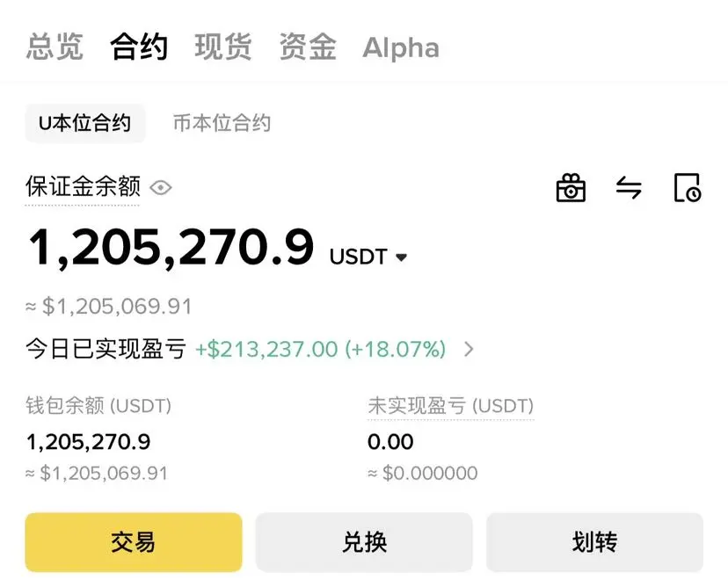Viewport: 728px width, 587px height.
Task: Tap the 兑换 convert button
Action: 364,542
